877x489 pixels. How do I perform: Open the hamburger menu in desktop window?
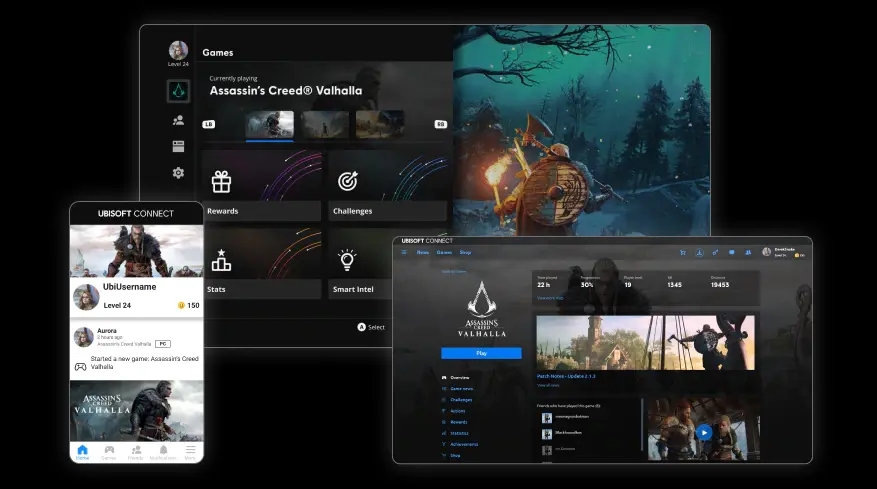coord(404,252)
